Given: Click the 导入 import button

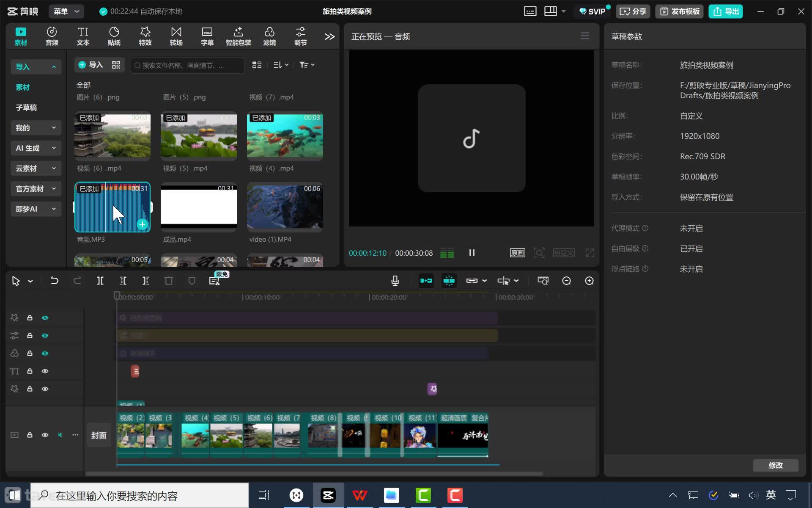Looking at the screenshot, I should point(91,65).
